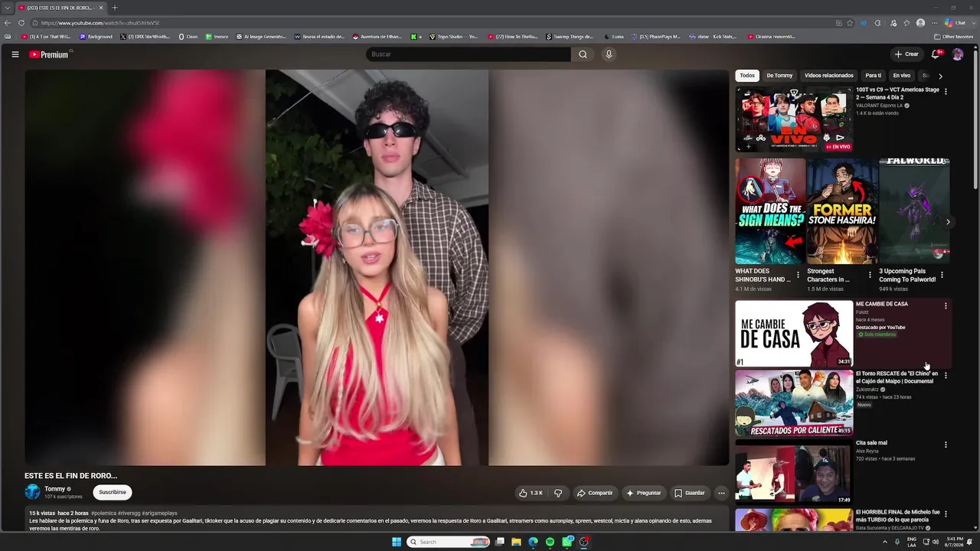Reload the current page
980x551 pixels.
click(x=21, y=23)
